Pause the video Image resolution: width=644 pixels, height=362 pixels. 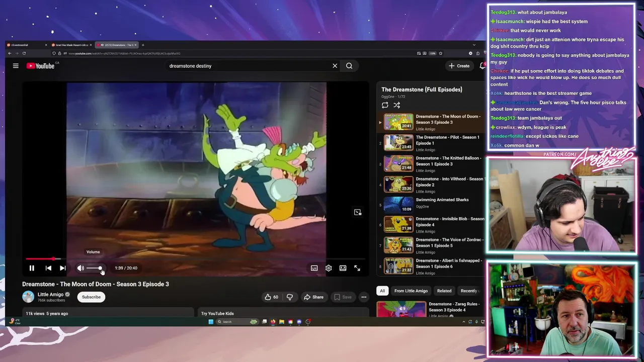(32, 268)
